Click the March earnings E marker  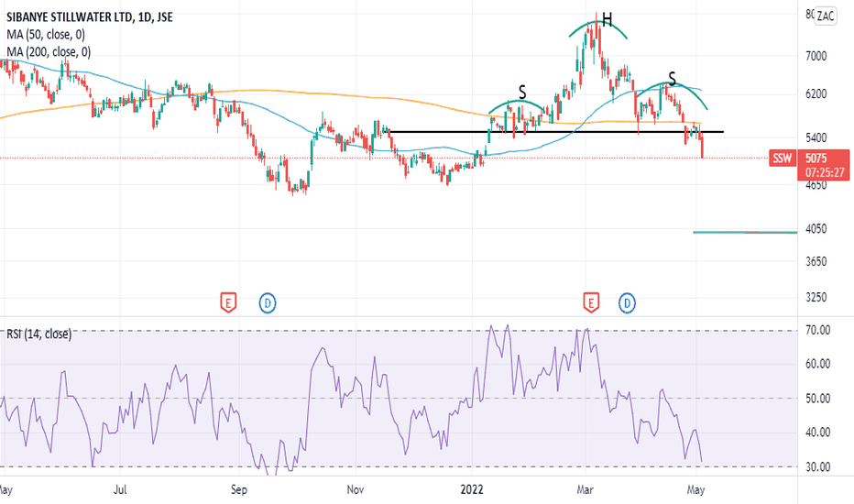coord(591,302)
